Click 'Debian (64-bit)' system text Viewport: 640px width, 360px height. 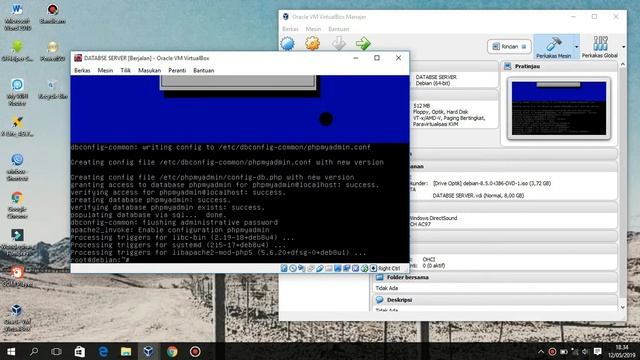433,83
